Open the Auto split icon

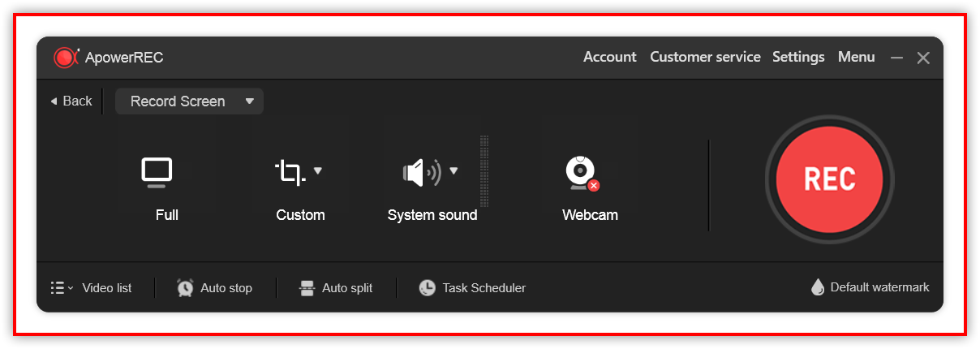click(x=307, y=287)
